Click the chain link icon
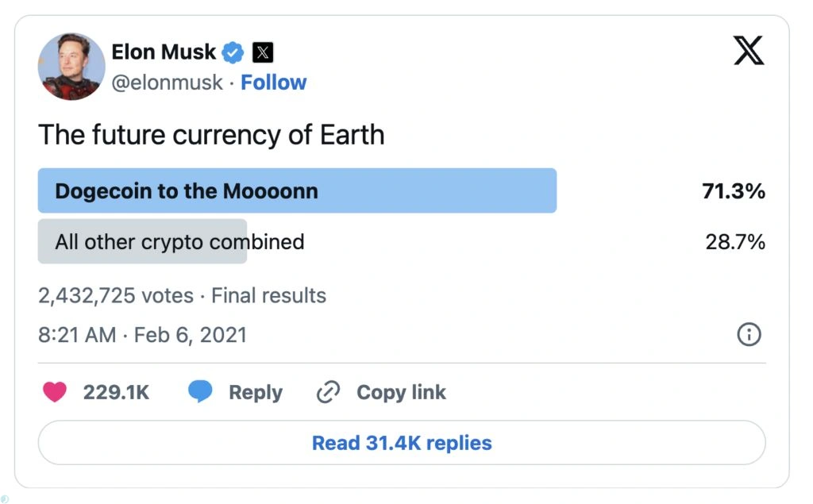This screenshot has height=504, width=813. (328, 392)
